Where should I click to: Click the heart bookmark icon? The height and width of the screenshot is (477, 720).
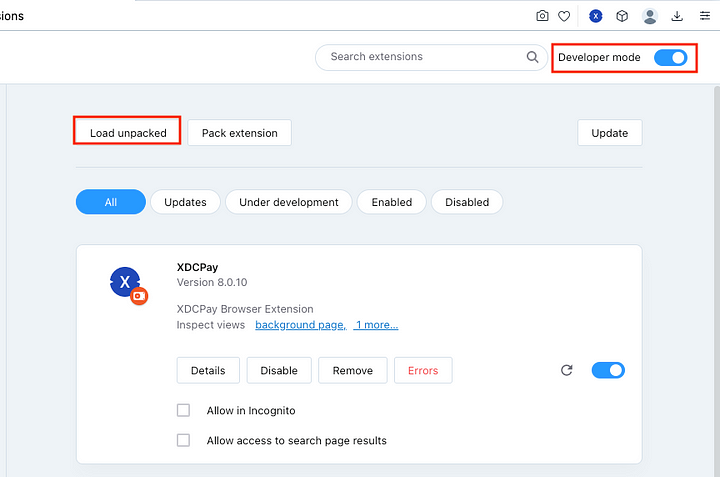(564, 16)
